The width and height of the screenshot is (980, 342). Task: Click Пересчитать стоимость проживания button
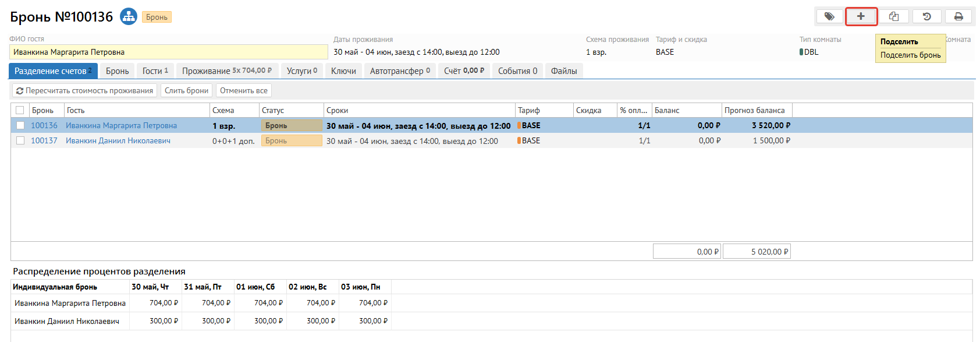click(84, 90)
